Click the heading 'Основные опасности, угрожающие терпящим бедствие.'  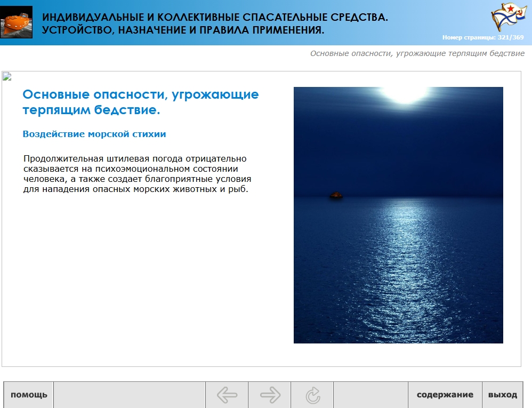(141, 102)
